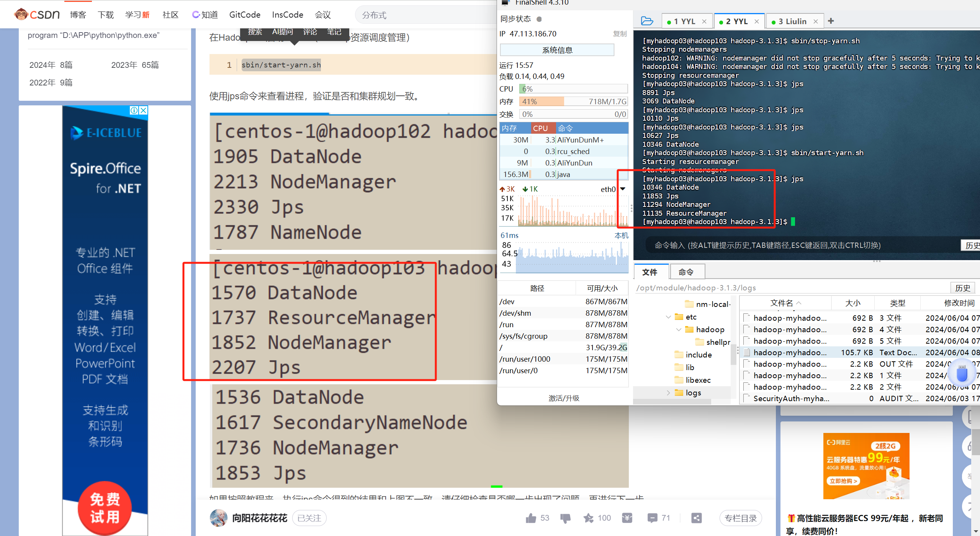Click the 激活/升级 link
This screenshot has width=980, height=536.
pyautogui.click(x=564, y=398)
